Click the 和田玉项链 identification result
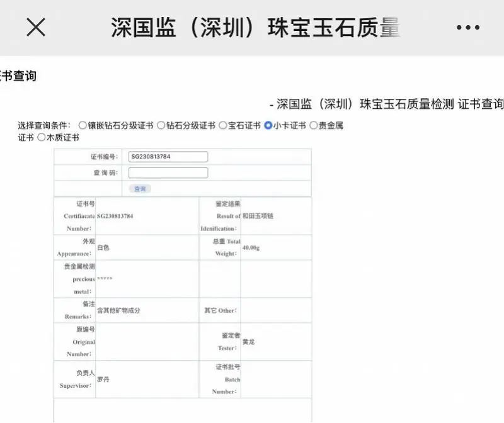 tap(258, 216)
